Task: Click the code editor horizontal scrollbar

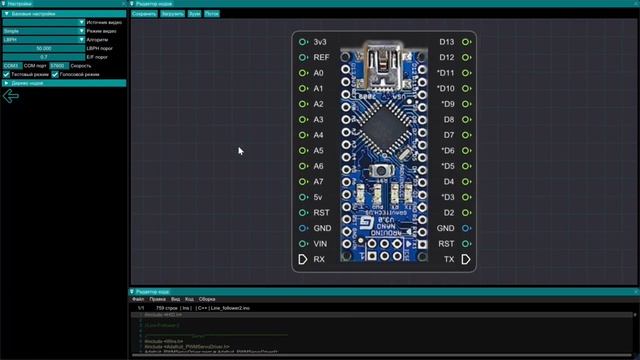Action: pos(381,355)
